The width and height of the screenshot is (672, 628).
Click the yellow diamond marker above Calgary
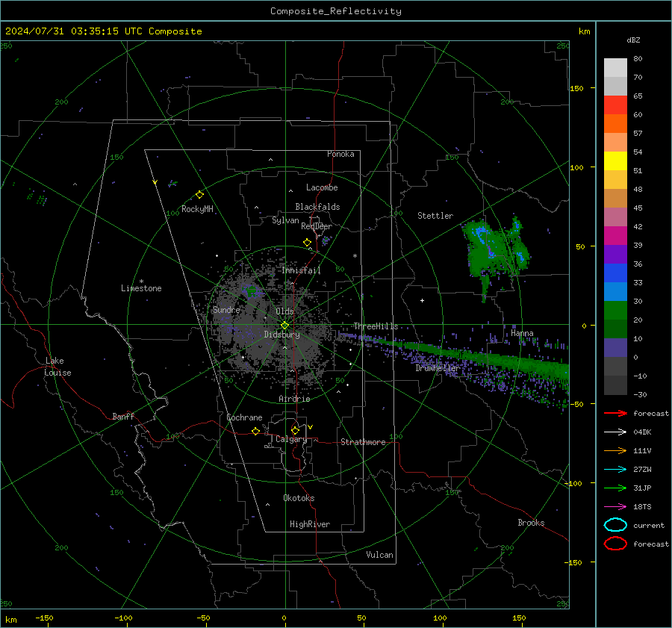pos(295,430)
